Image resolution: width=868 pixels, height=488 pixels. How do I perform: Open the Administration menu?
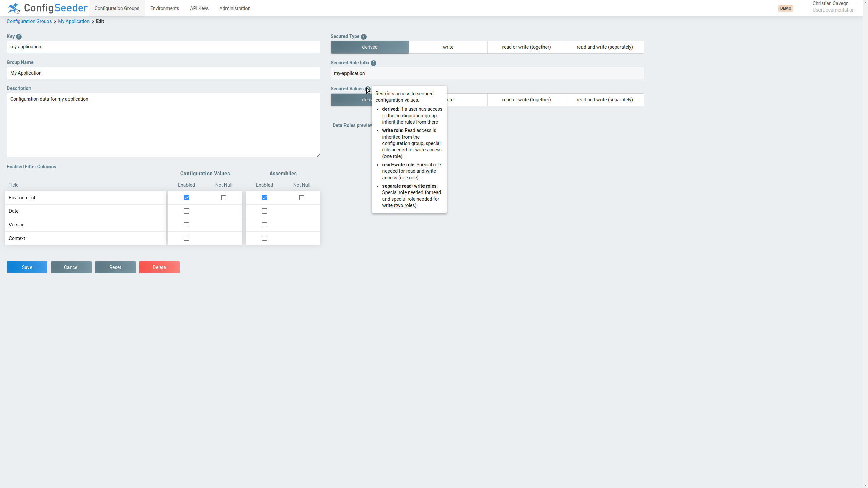(x=235, y=8)
